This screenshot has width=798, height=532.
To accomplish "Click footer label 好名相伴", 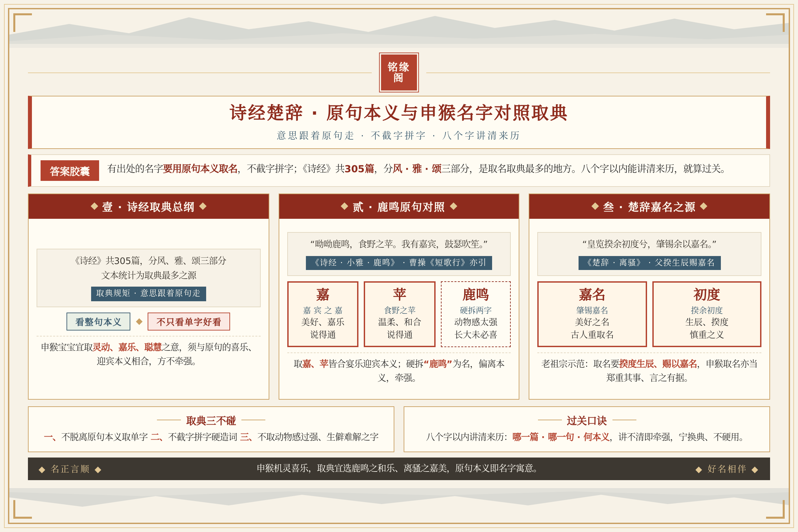I will tap(727, 469).
